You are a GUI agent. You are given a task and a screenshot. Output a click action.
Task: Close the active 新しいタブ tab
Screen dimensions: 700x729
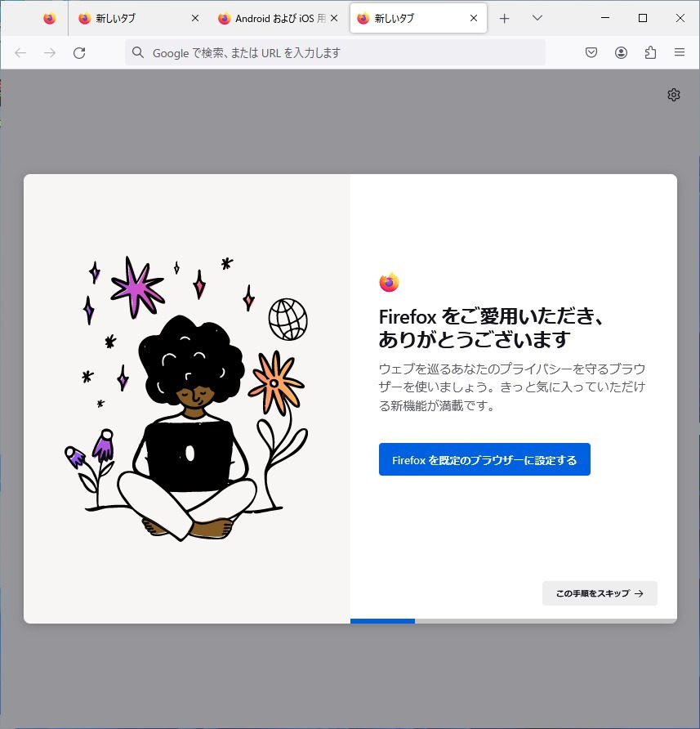coord(474,18)
